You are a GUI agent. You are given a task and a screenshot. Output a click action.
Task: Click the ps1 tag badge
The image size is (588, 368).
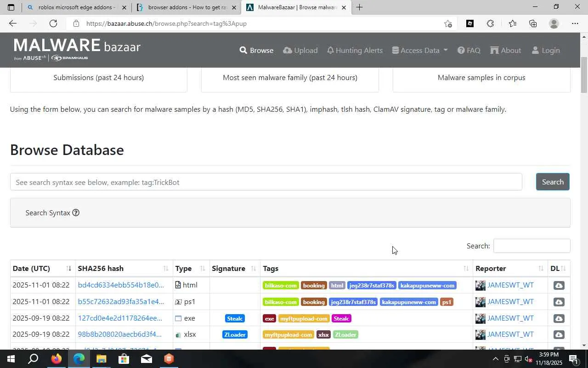(447, 302)
